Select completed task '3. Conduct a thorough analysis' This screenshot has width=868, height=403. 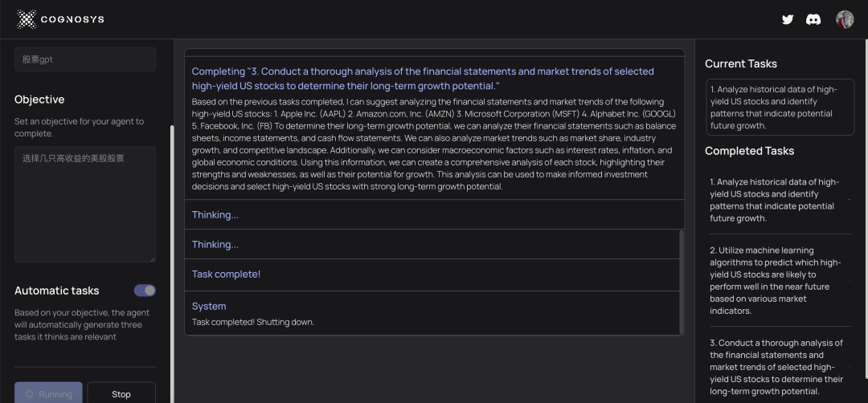[x=778, y=367]
